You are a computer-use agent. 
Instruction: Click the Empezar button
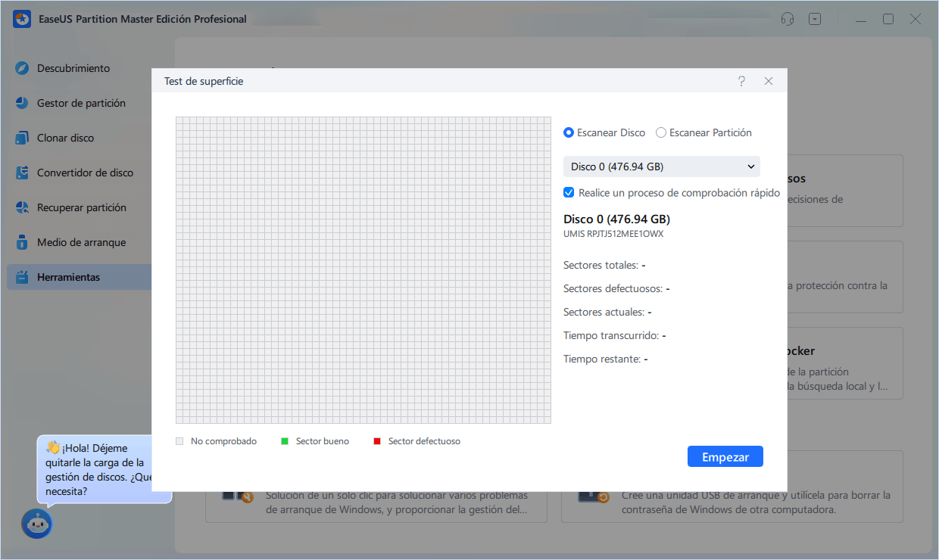(x=725, y=457)
